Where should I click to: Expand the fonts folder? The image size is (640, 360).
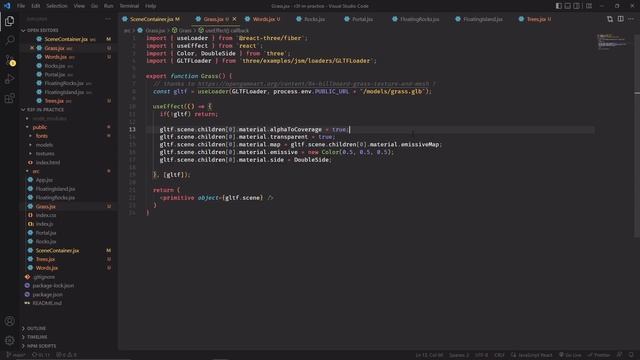point(42,136)
